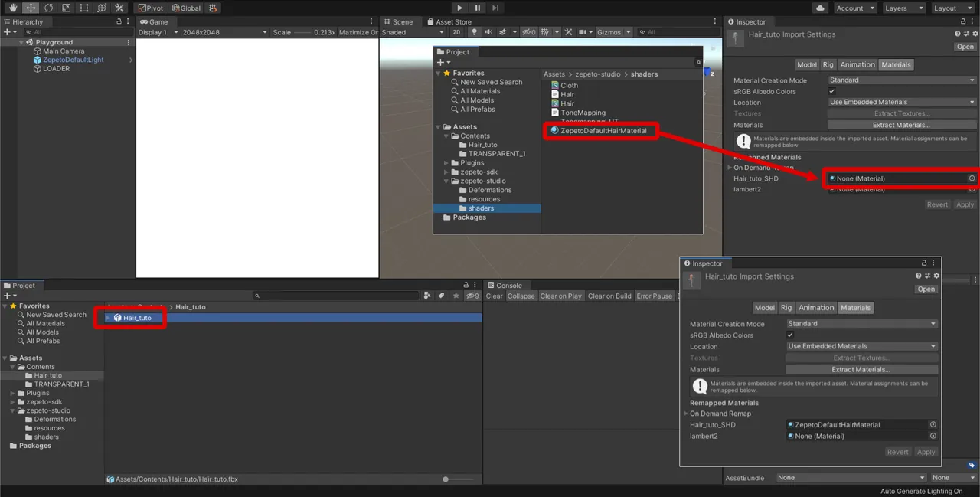Click the Extract Materials button
Image resolution: width=980 pixels, height=497 pixels.
pos(901,125)
